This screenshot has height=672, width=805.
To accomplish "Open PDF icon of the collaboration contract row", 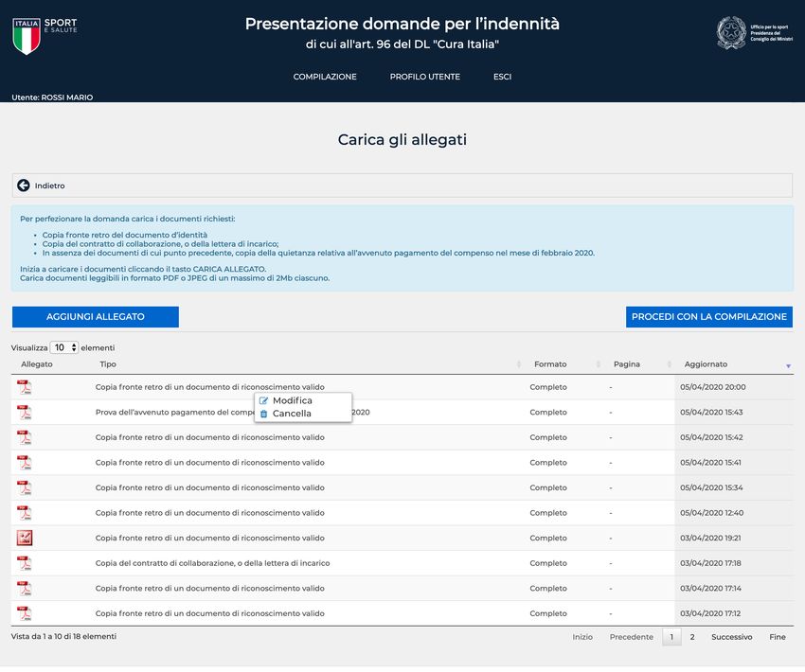I will point(24,563).
